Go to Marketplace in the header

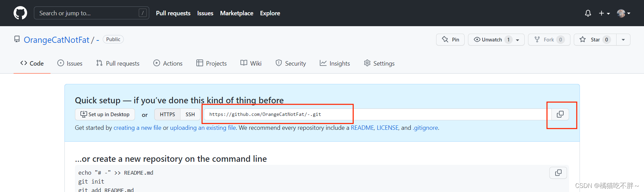[x=237, y=13]
